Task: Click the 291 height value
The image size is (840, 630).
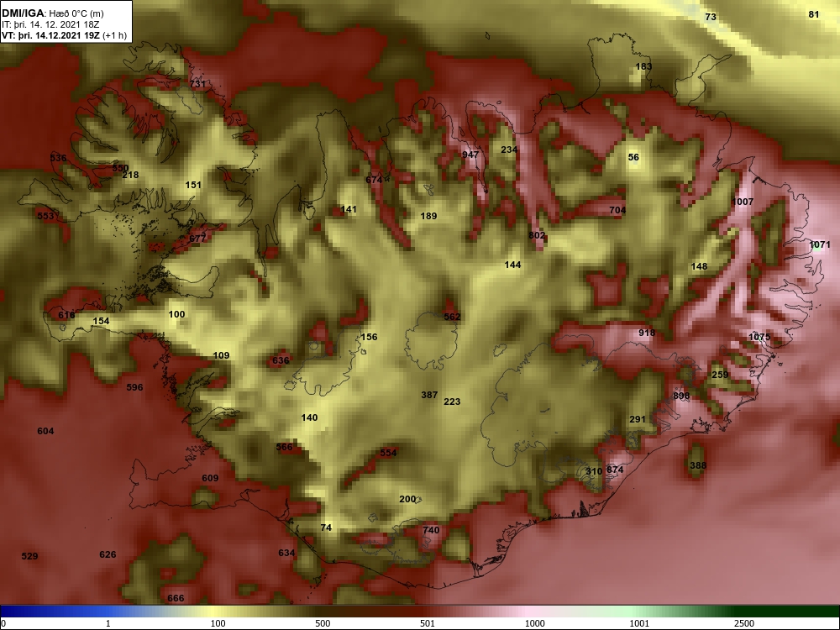Action: [638, 419]
